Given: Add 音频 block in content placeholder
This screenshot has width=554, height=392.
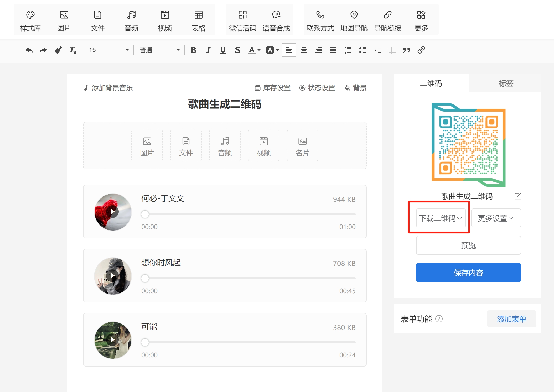Looking at the screenshot, I should [225, 145].
